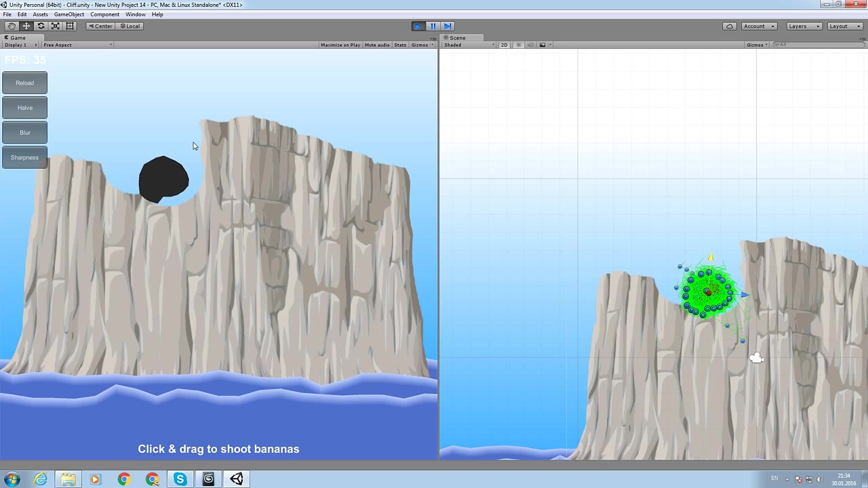Switch to the Scene tab
This screenshot has width=868, height=488.
click(455, 38)
